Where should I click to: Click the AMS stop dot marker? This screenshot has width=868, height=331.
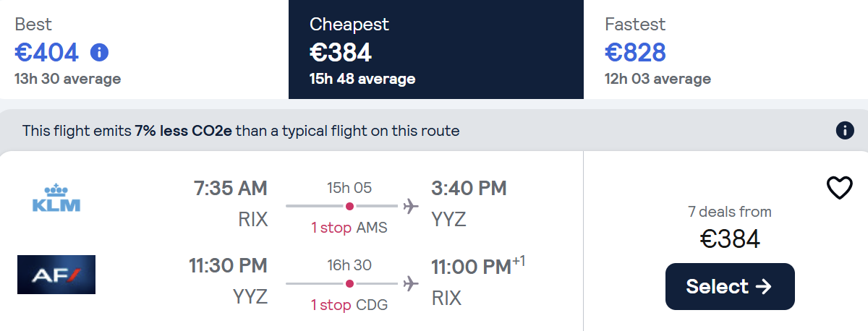coord(349,207)
